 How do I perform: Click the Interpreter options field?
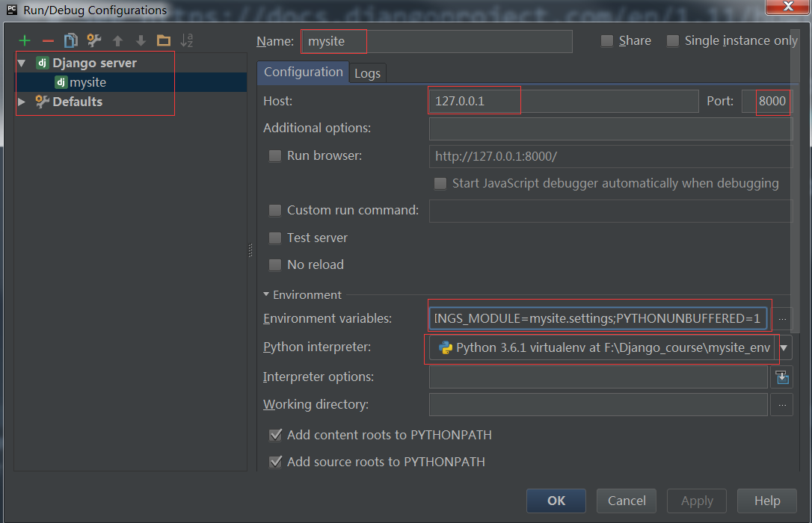click(598, 377)
